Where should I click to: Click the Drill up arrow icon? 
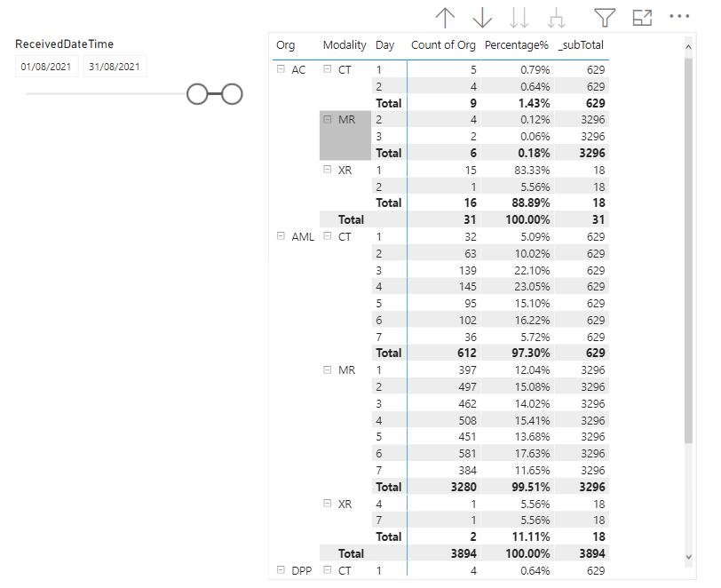(x=445, y=18)
